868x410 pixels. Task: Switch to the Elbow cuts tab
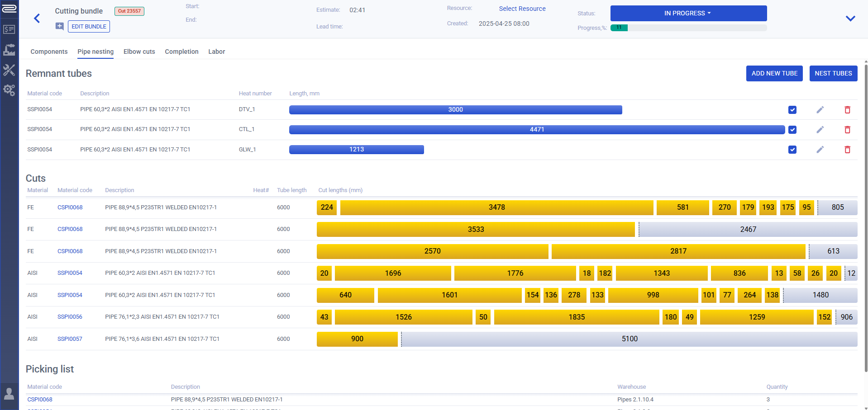139,52
